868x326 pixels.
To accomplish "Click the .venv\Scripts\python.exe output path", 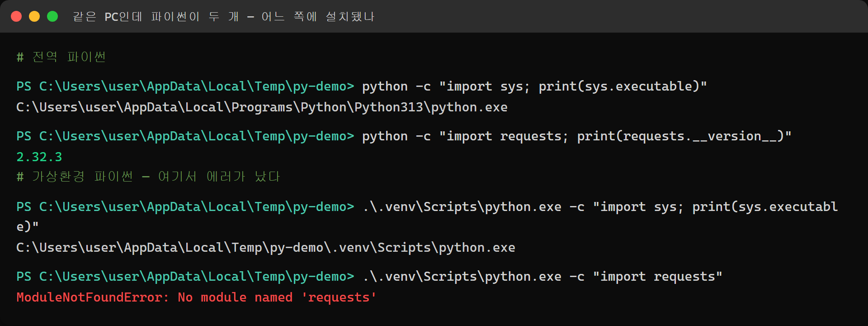I will pos(266,248).
